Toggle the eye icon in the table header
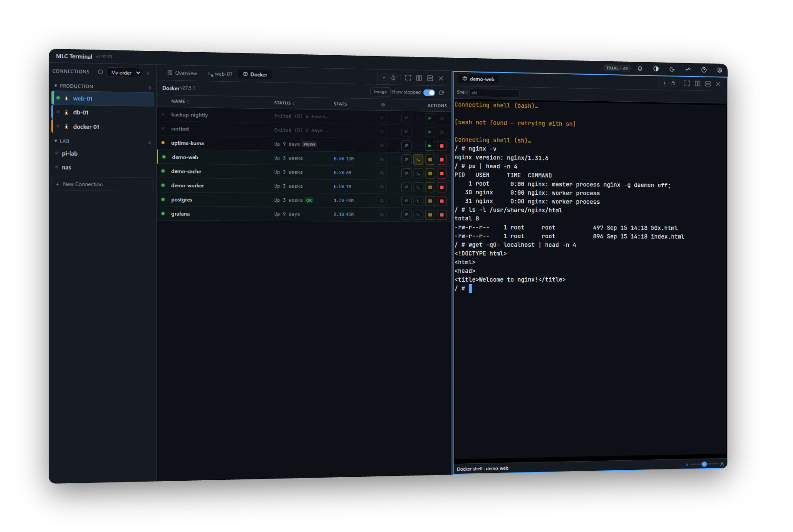 point(383,105)
